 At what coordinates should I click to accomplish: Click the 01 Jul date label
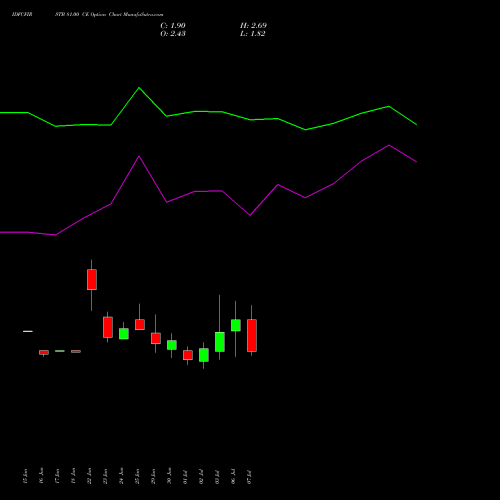tap(185, 477)
